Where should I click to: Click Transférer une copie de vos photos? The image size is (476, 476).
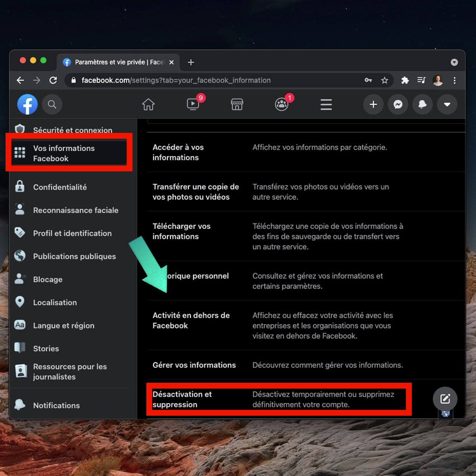196,192
